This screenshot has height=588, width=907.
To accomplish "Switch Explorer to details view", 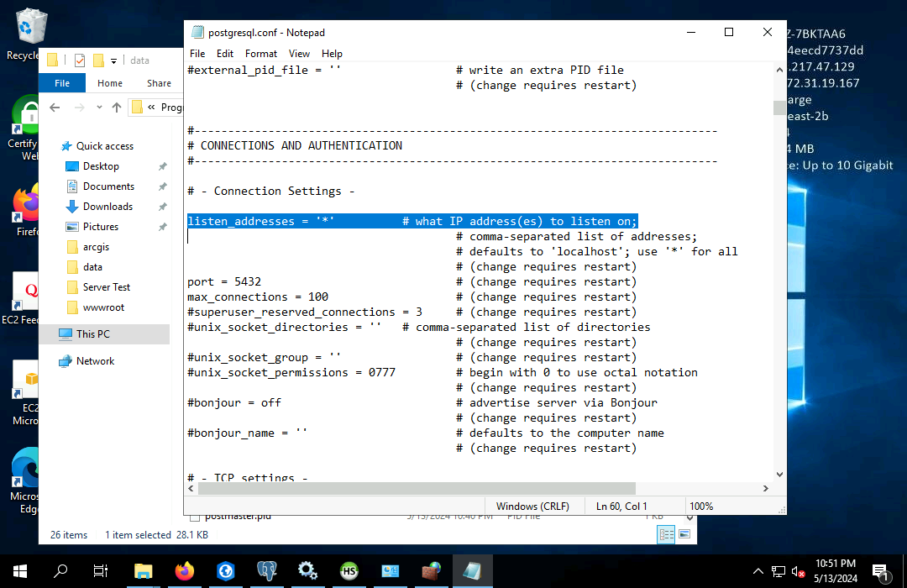I will [667, 534].
